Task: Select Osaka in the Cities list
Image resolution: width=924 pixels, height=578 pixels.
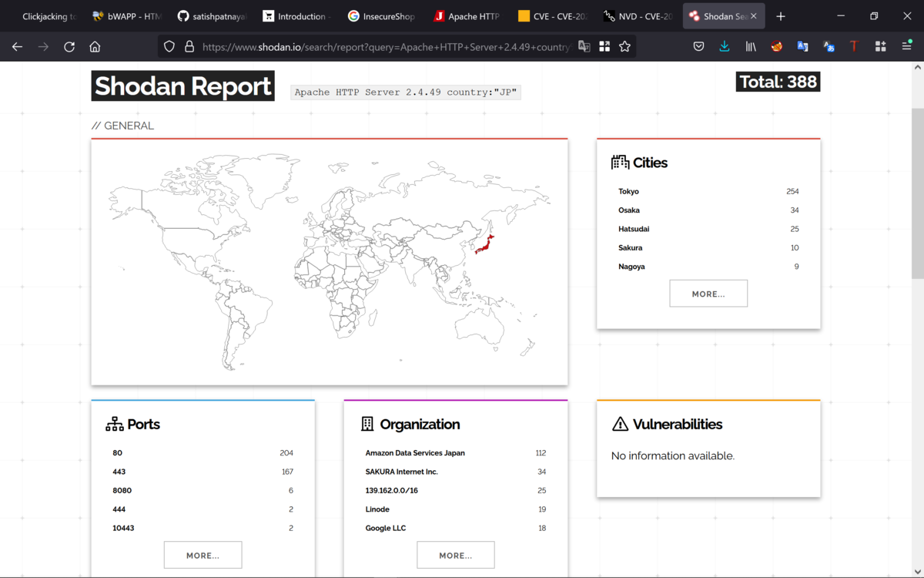Action: point(629,210)
